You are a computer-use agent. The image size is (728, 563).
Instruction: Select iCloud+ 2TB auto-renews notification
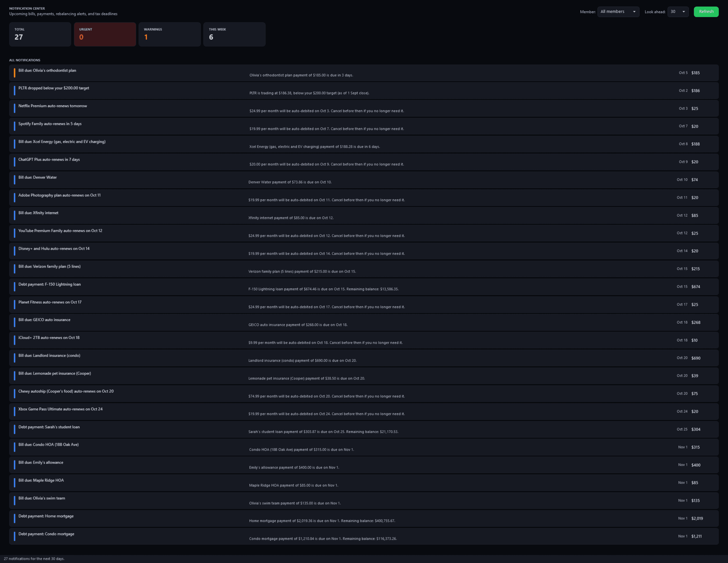(x=364, y=340)
